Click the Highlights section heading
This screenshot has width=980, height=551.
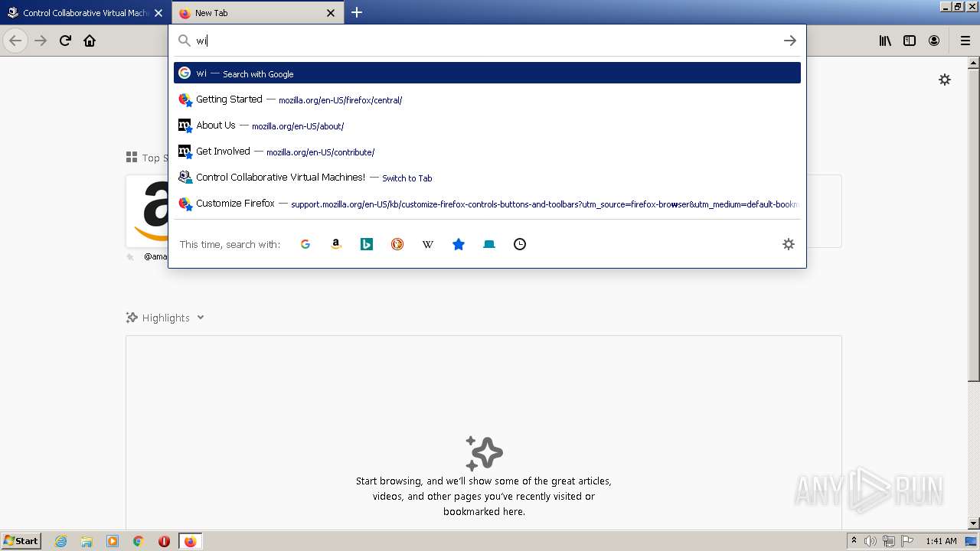165,318
